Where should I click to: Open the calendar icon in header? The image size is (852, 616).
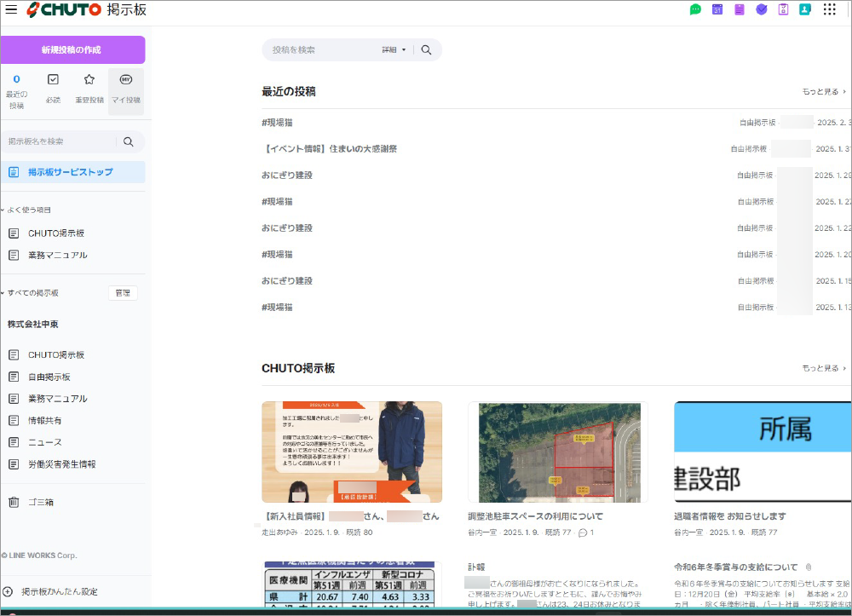717,9
